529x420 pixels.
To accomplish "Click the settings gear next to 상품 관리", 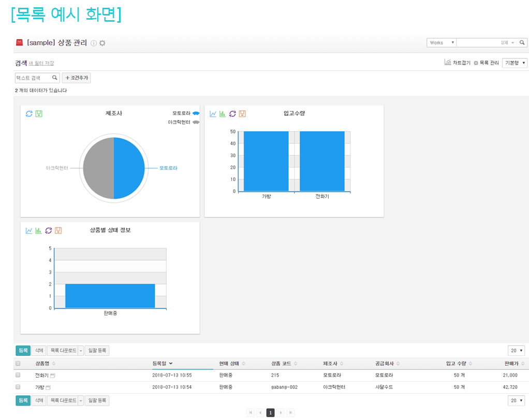I will coord(102,43).
